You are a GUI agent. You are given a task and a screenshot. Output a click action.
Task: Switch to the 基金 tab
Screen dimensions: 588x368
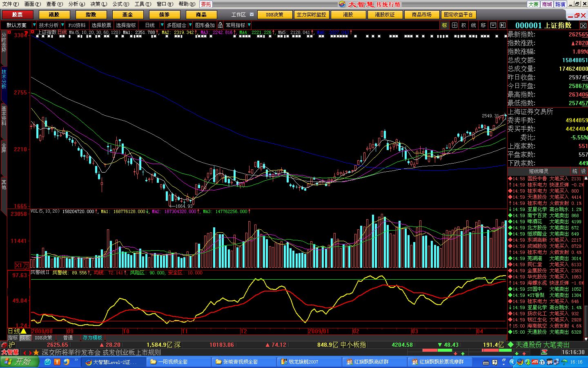click(x=127, y=15)
